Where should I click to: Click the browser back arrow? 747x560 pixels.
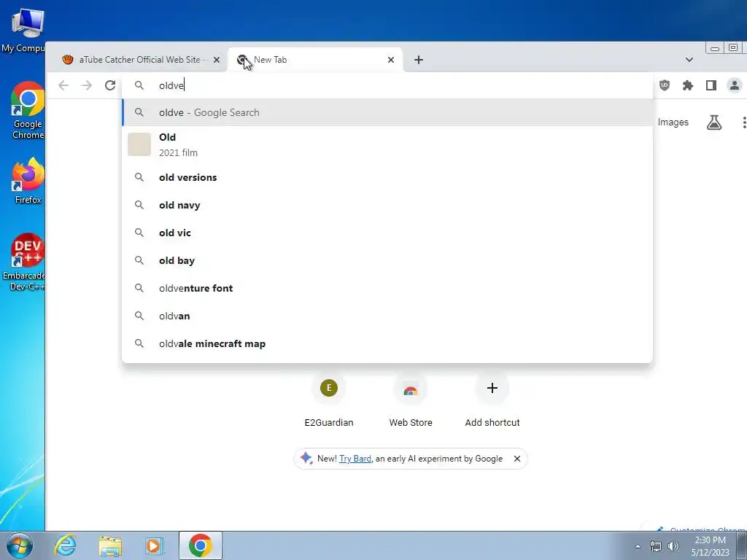point(63,85)
